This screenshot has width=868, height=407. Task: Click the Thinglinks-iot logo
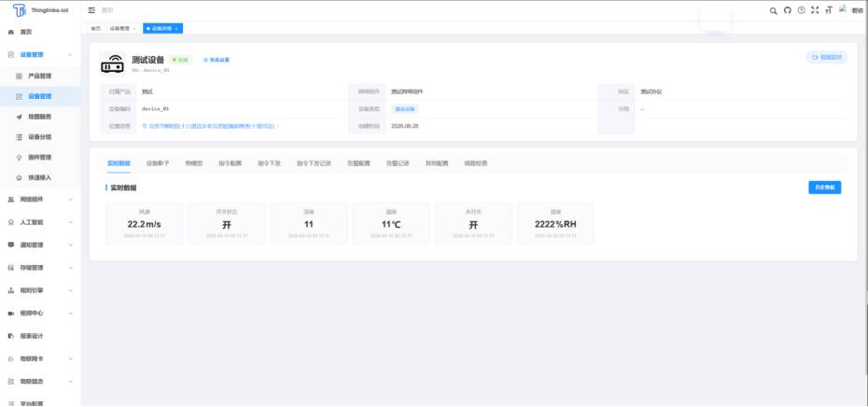tap(20, 10)
